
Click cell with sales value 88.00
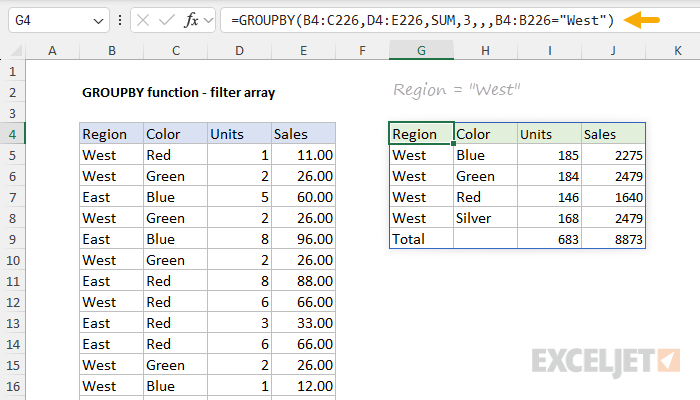click(304, 281)
